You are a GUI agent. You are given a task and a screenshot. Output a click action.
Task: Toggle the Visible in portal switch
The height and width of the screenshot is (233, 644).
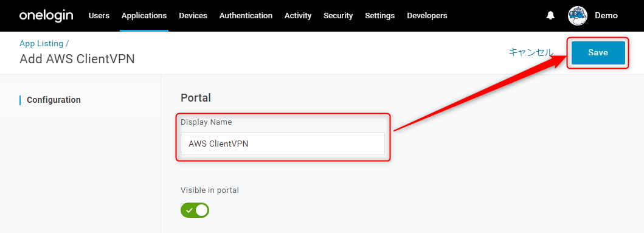click(x=195, y=210)
